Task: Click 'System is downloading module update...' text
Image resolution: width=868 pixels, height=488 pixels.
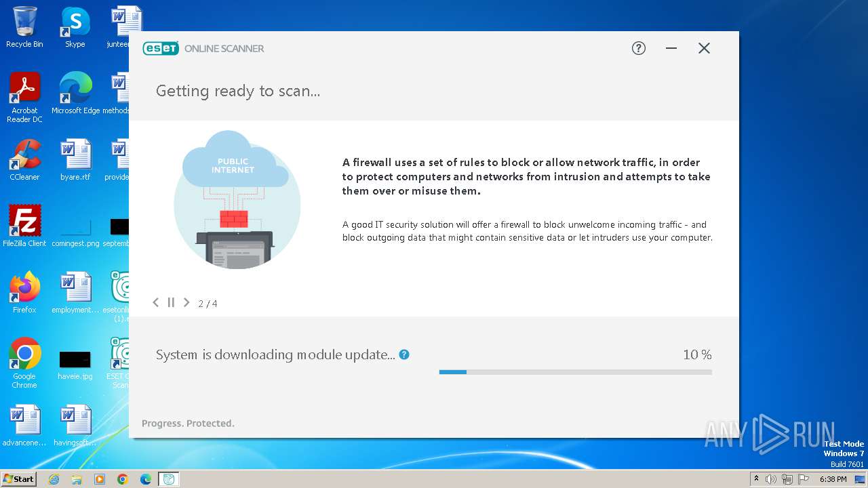Action: pos(275,354)
